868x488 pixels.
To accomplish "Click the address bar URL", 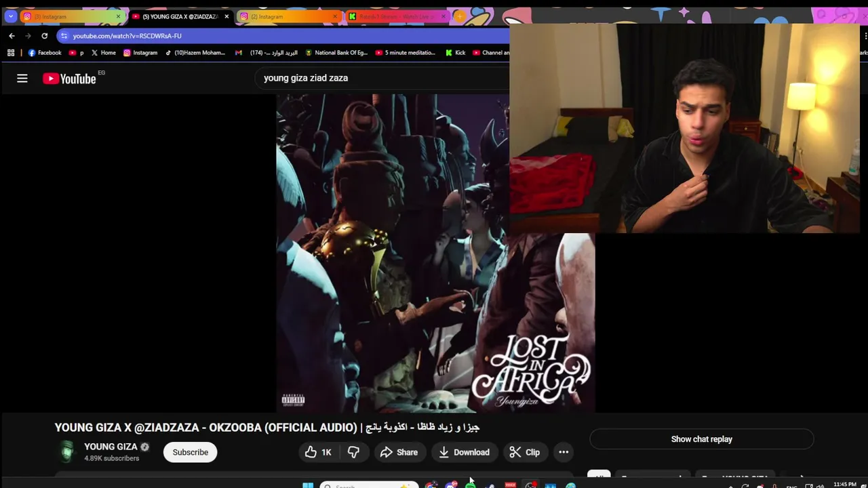I will pyautogui.click(x=127, y=36).
